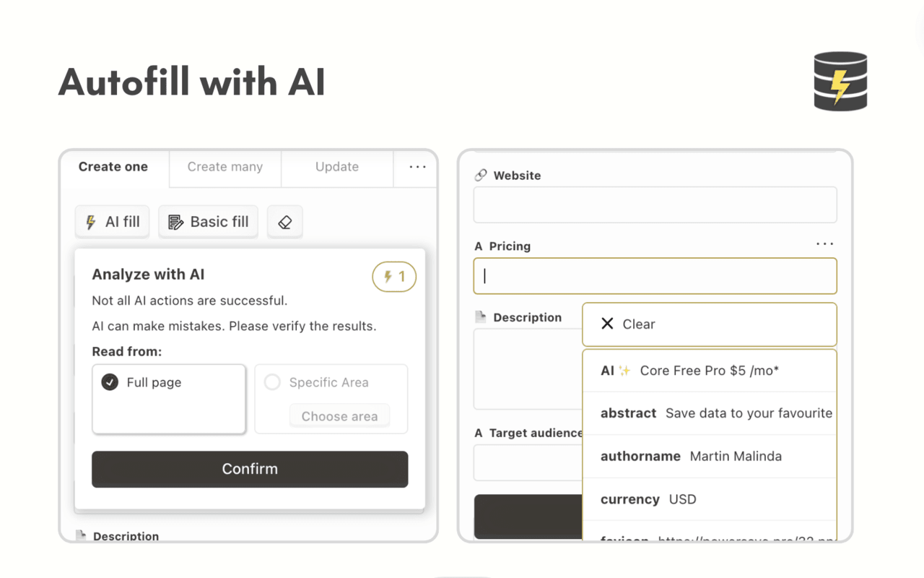The image size is (924, 578).
Task: Click the Choose area button
Action: (x=339, y=416)
